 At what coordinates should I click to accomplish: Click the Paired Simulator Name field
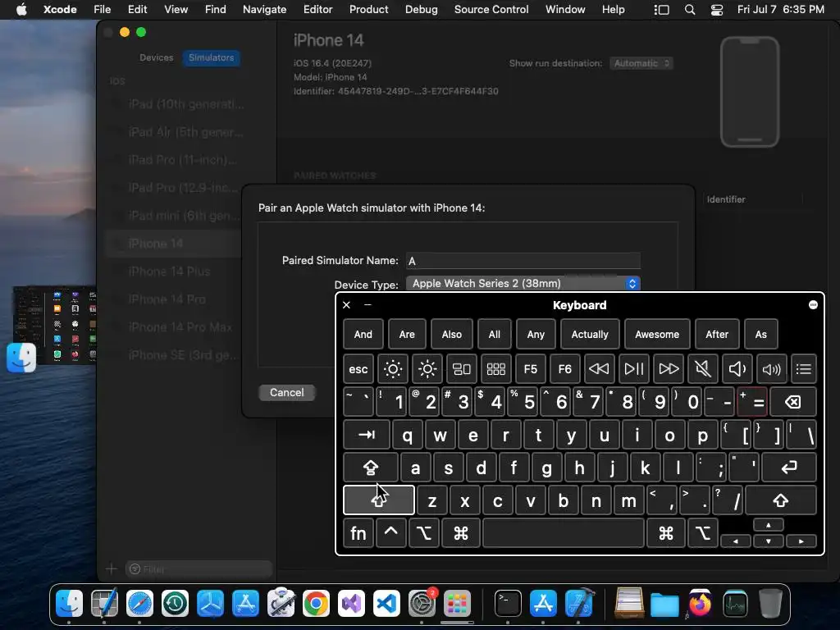tap(523, 261)
